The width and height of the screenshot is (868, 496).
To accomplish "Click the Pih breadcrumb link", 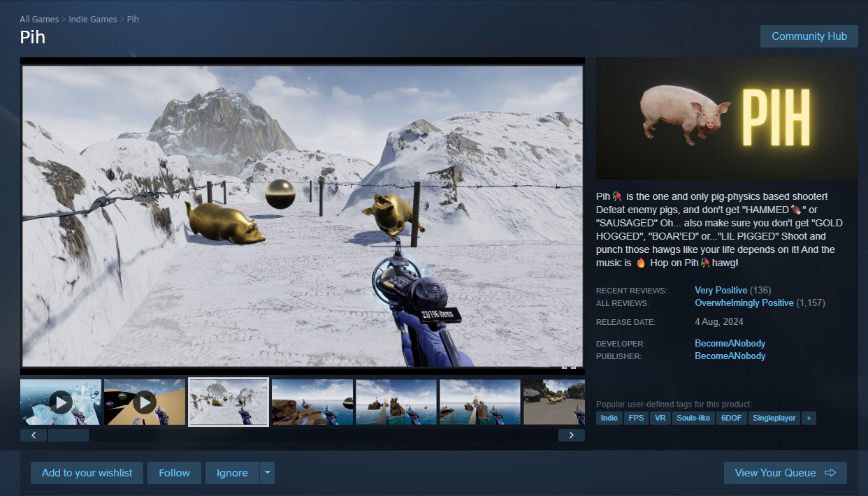I will point(133,19).
